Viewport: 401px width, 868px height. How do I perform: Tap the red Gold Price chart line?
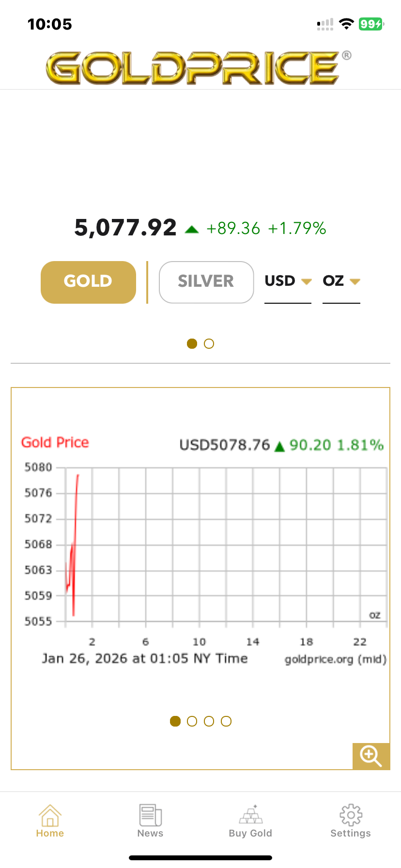75,513
